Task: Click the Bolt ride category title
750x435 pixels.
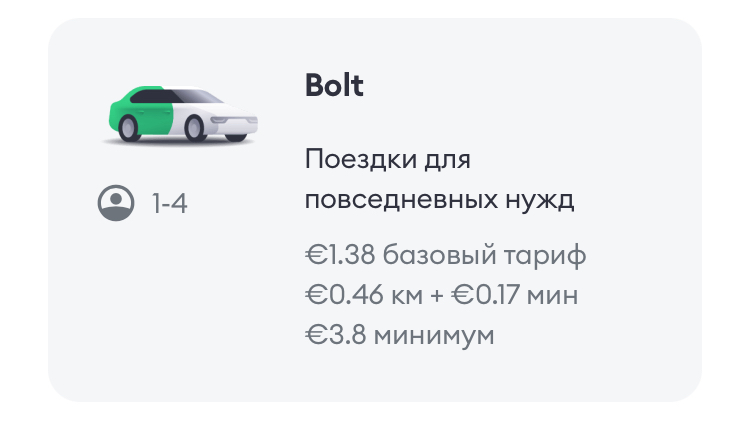Action: coord(334,85)
